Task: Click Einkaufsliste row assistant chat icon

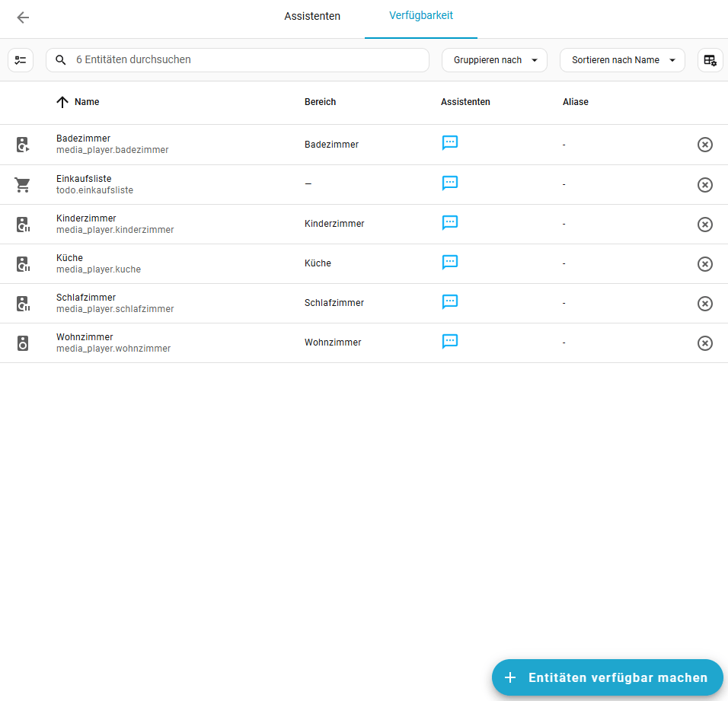Action: point(450,183)
